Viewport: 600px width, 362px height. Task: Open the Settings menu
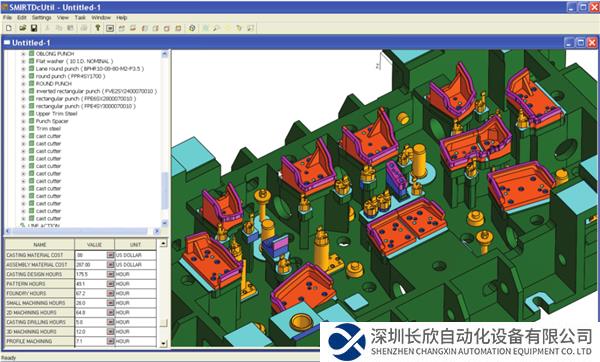pos(41,18)
